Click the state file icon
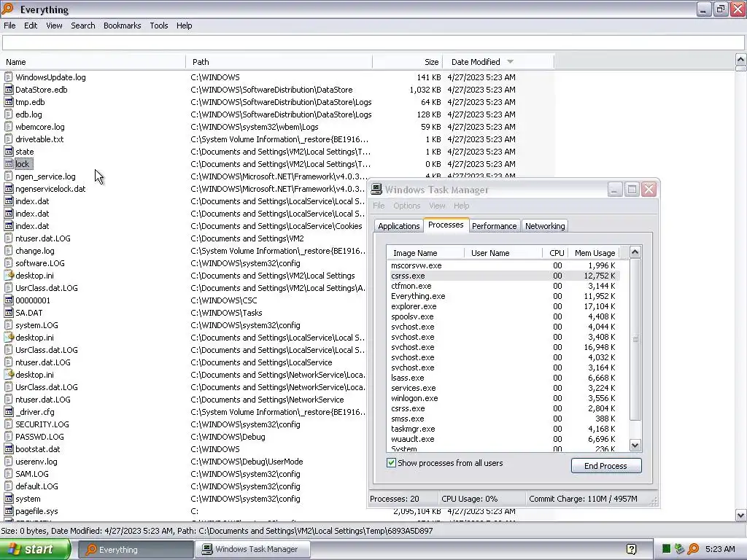This screenshot has width=747, height=560. pos(8,152)
